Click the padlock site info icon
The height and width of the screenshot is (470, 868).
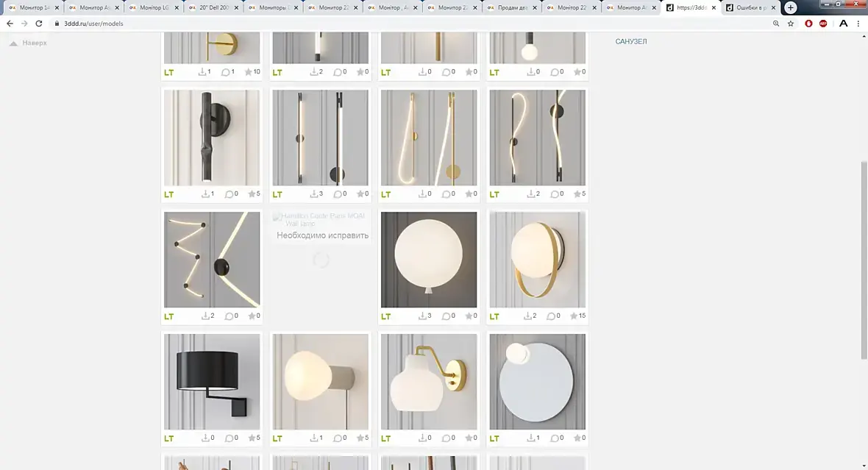[57, 24]
